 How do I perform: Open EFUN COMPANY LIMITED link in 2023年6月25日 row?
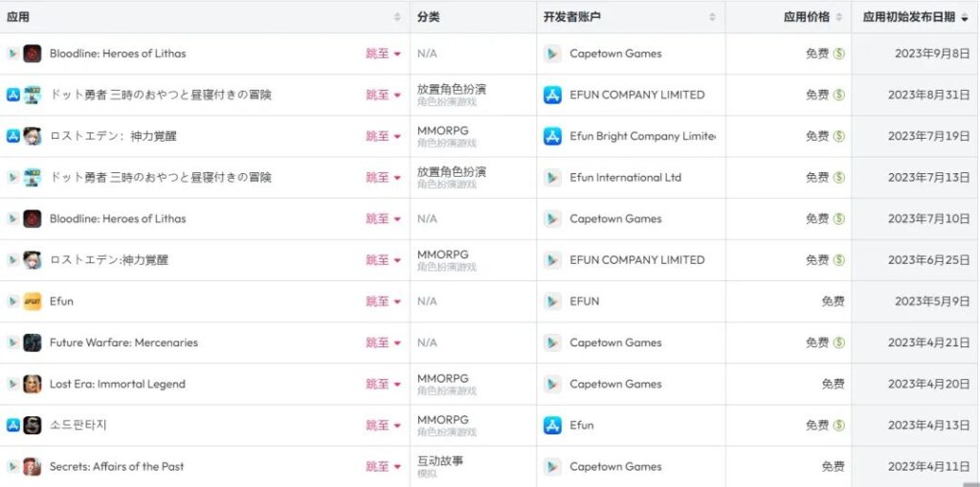tap(637, 260)
